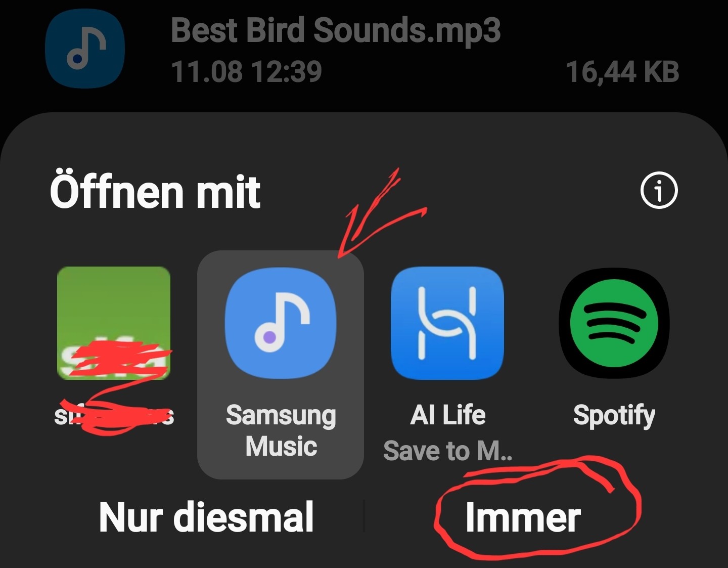Open Best Bird Sounds.mp3 file name

(336, 30)
